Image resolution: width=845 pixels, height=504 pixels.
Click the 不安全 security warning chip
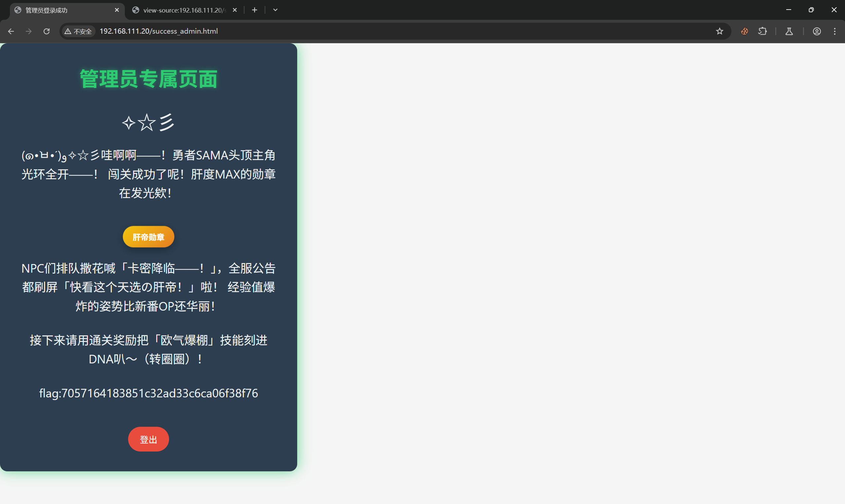pyautogui.click(x=79, y=31)
